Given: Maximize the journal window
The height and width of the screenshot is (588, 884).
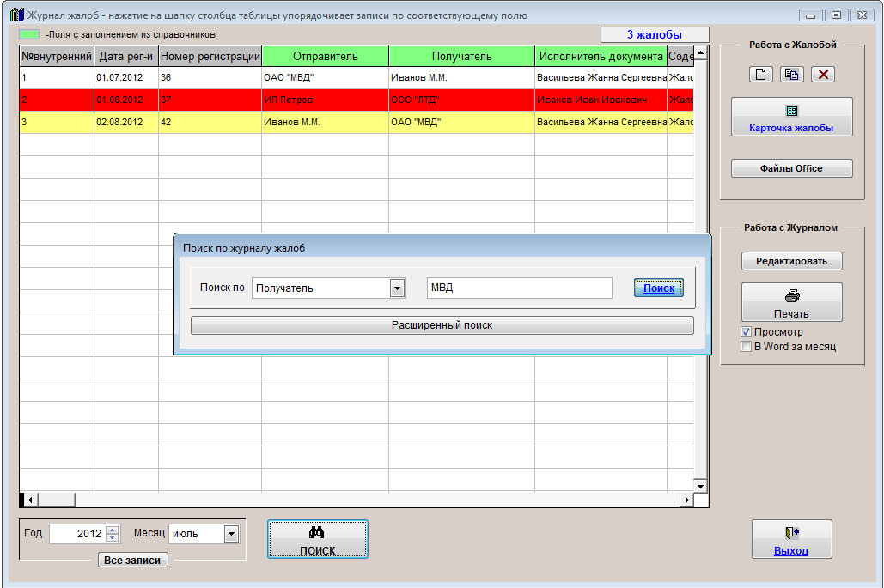Looking at the screenshot, I should [836, 15].
